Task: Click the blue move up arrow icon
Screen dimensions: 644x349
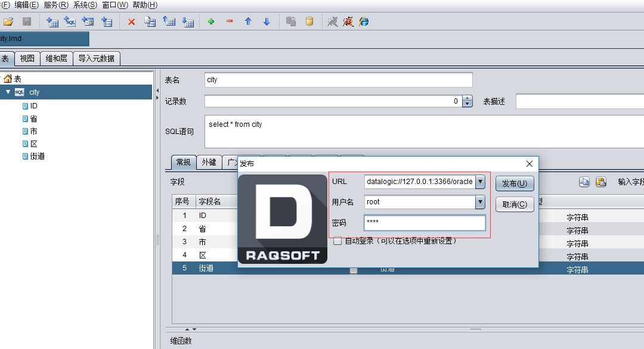Action: pos(248,22)
